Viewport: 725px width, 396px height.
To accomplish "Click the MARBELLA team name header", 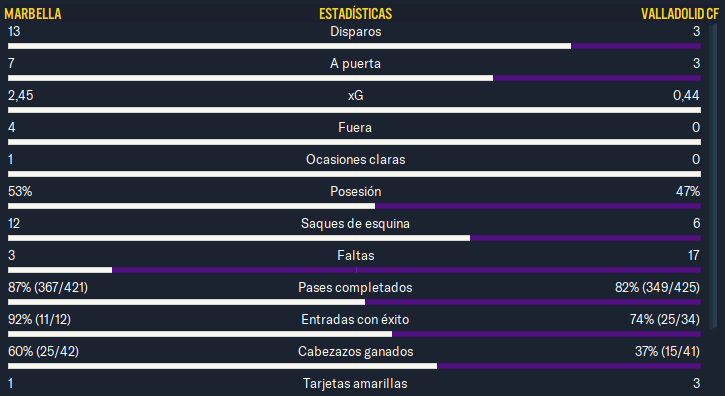I will point(33,14).
